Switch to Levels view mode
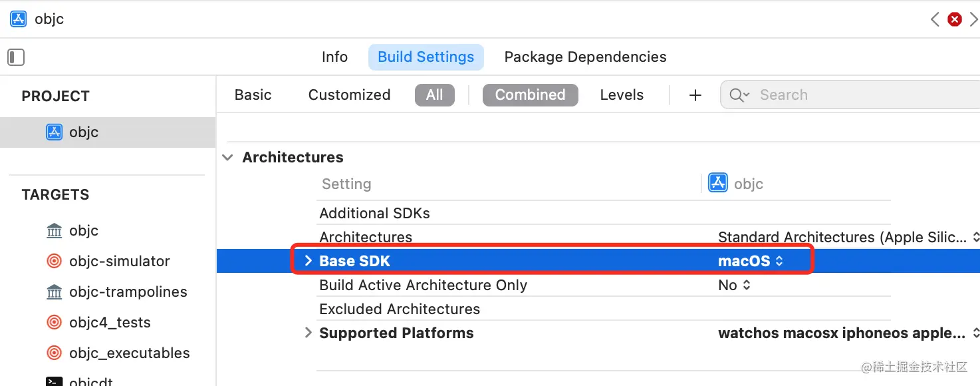The width and height of the screenshot is (980, 386). pos(622,95)
